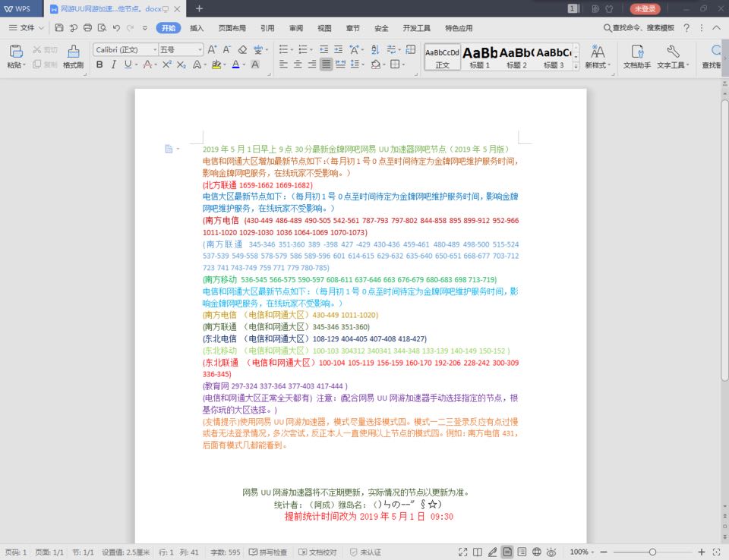729x560 pixels.
Task: Open the 审阅 (Review) tab
Action: tap(296, 28)
